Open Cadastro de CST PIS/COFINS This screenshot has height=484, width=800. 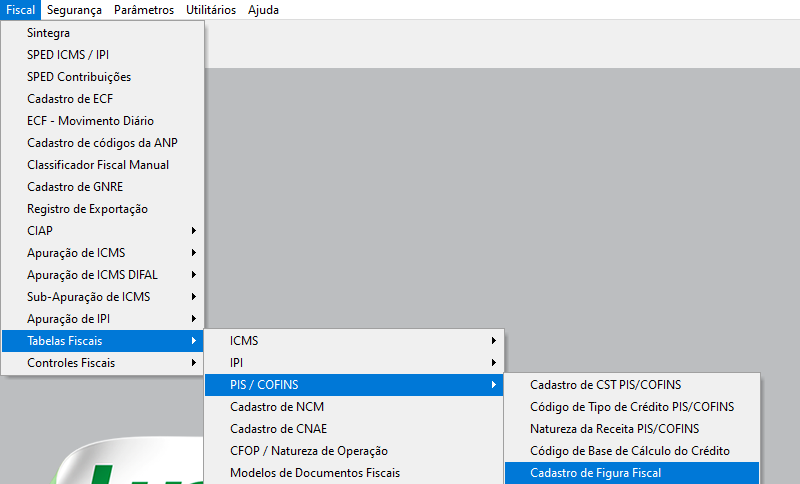pyautogui.click(x=605, y=385)
